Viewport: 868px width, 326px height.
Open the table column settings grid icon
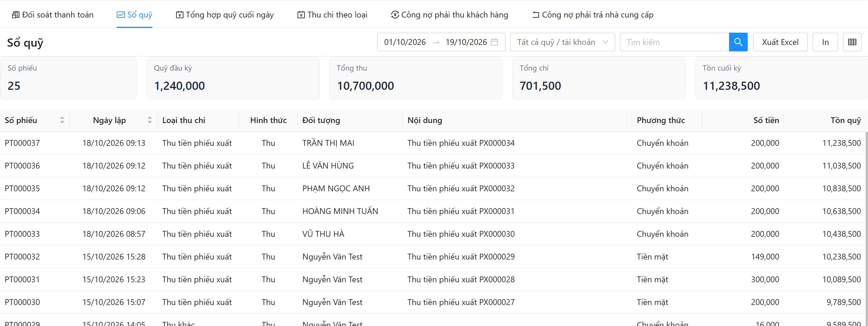coord(852,42)
